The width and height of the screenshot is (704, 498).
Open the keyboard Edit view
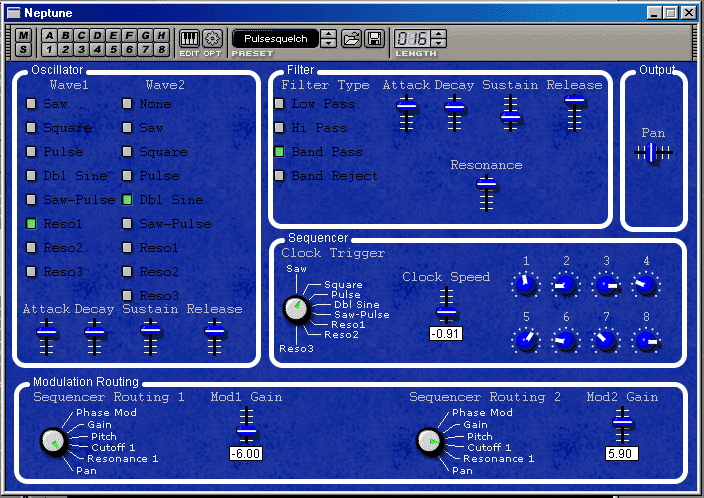(189, 39)
